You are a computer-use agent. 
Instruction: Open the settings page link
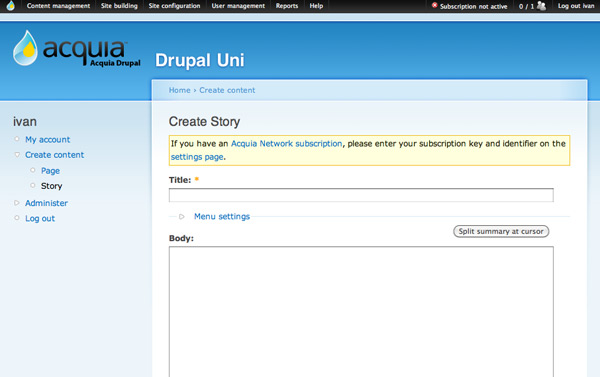click(197, 157)
